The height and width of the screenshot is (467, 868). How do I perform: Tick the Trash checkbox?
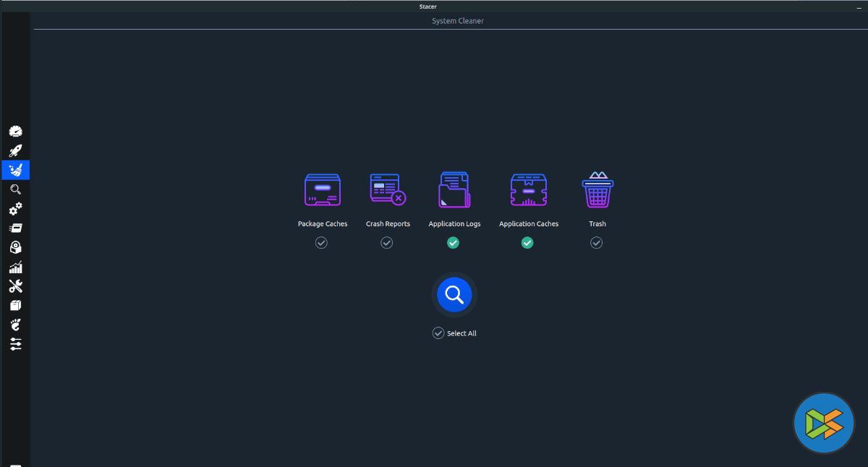tap(596, 243)
